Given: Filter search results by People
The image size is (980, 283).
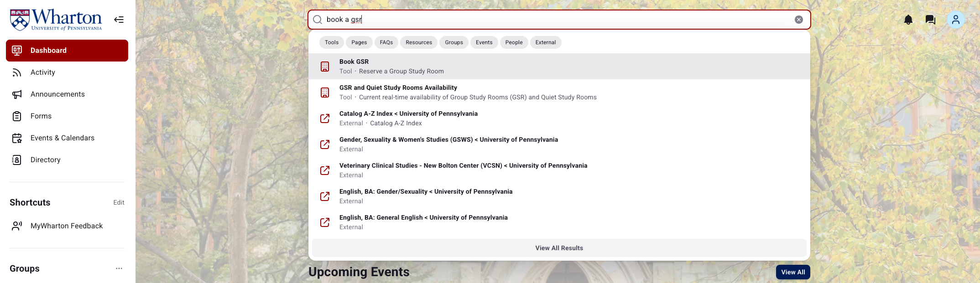Looking at the screenshot, I should pos(514,42).
